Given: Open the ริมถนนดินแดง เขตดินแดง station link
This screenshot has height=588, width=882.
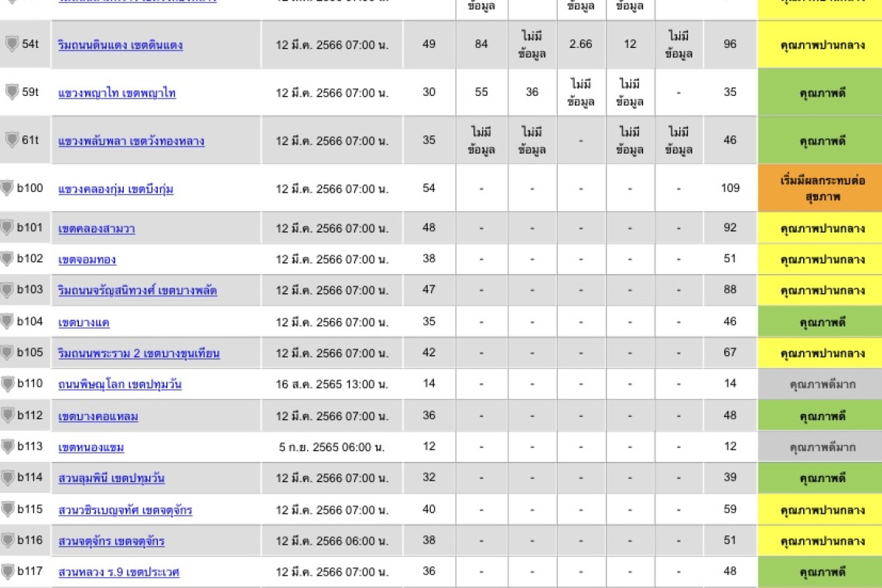Looking at the screenshot, I should click(120, 45).
